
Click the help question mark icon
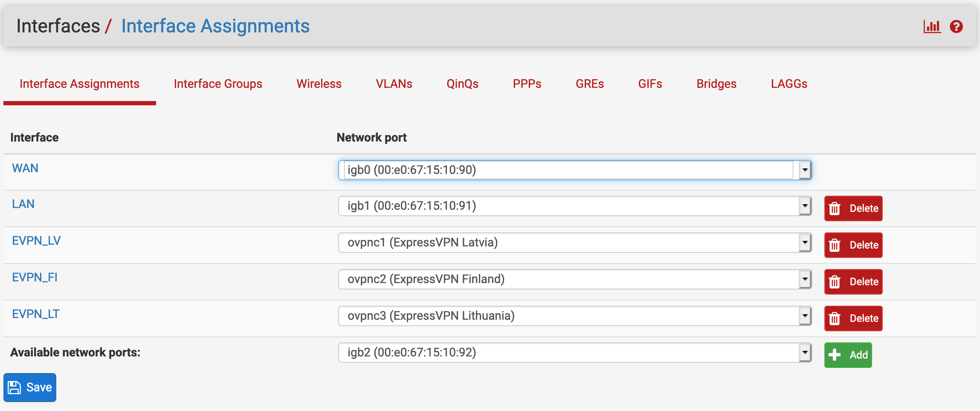[x=957, y=26]
